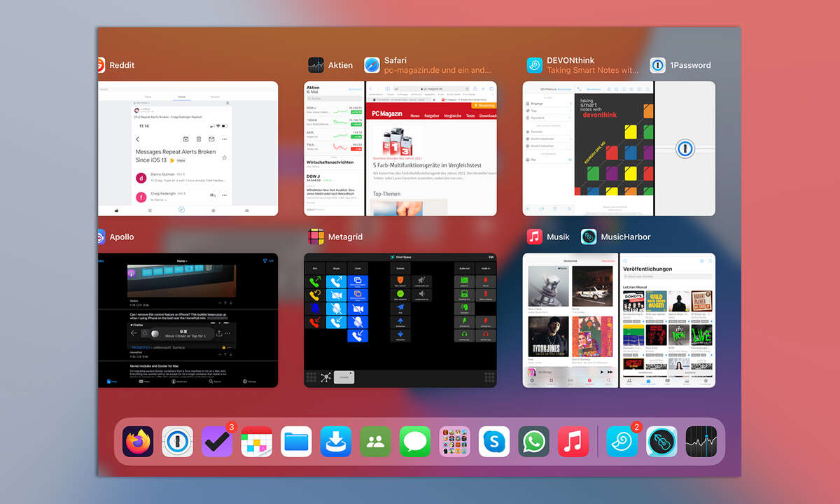Open Messages from the dock
Screen dimensions: 840x504
click(415, 442)
